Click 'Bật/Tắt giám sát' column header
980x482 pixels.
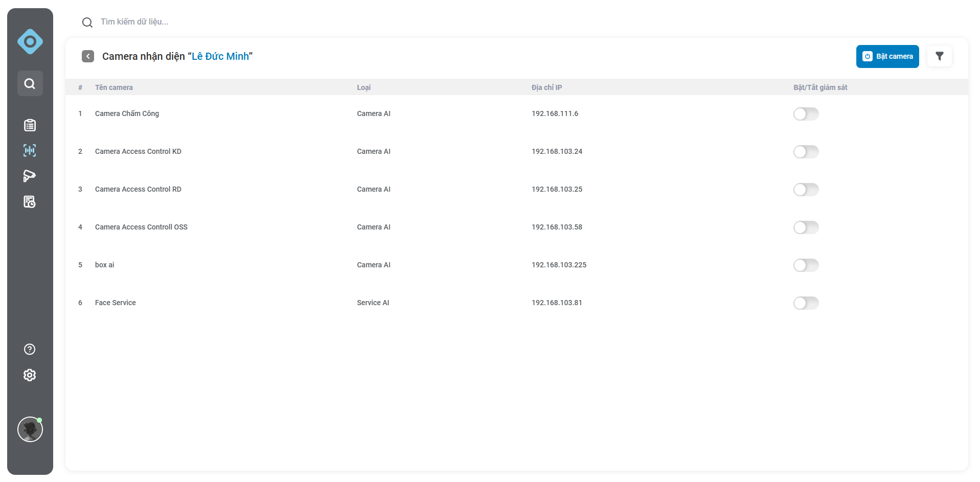[821, 87]
